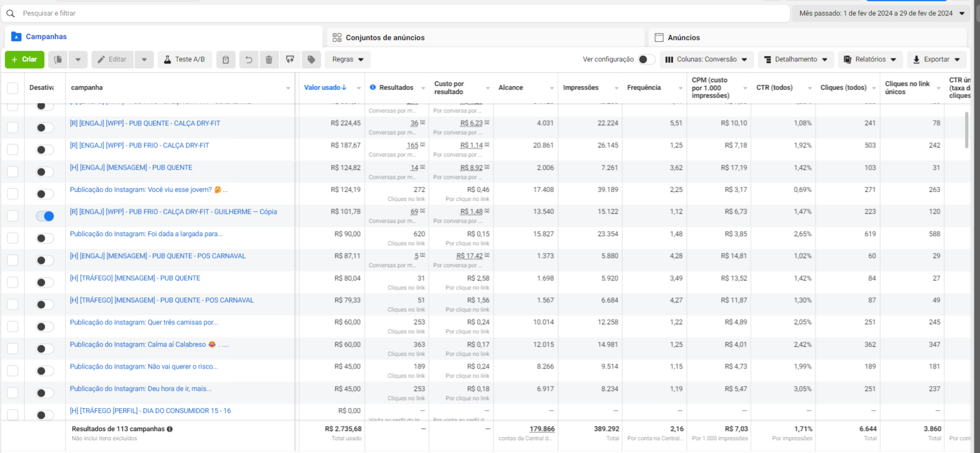
Task: Open the date range dropdown for Mês passado
Action: pyautogui.click(x=881, y=13)
